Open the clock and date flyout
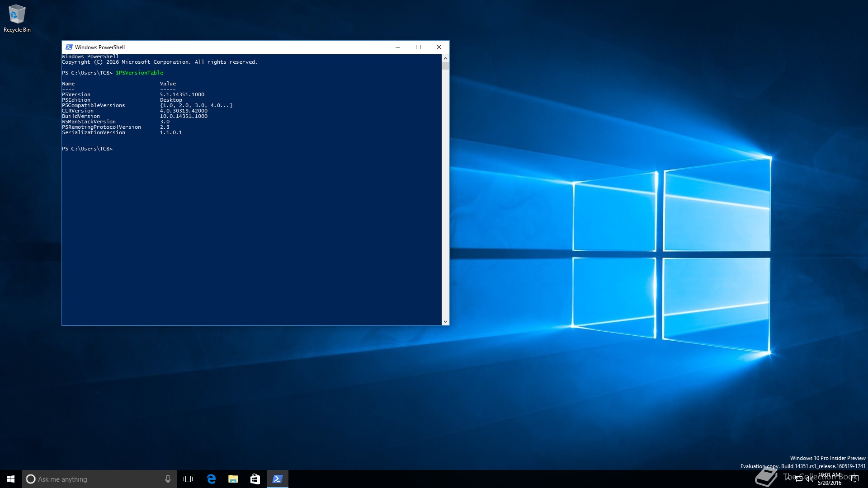This screenshot has width=868, height=488. coord(830,479)
